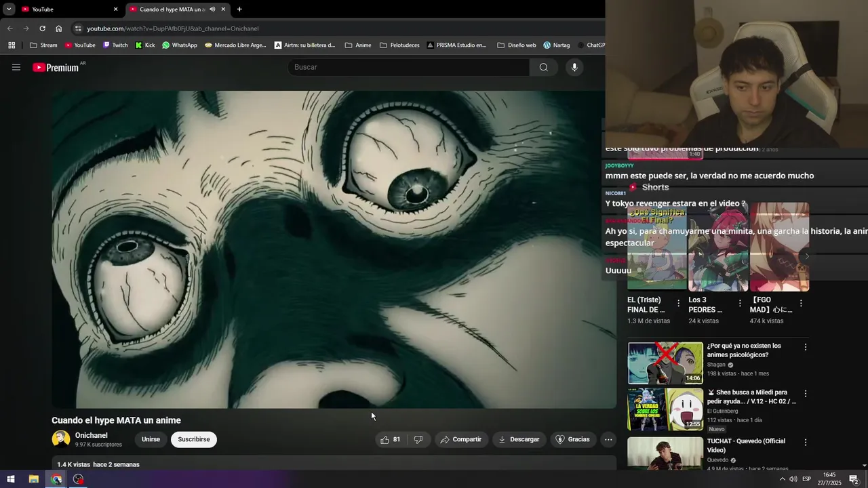The image size is (868, 488).
Task: Open options for Shea busca a Miledi video
Action: [806, 394]
